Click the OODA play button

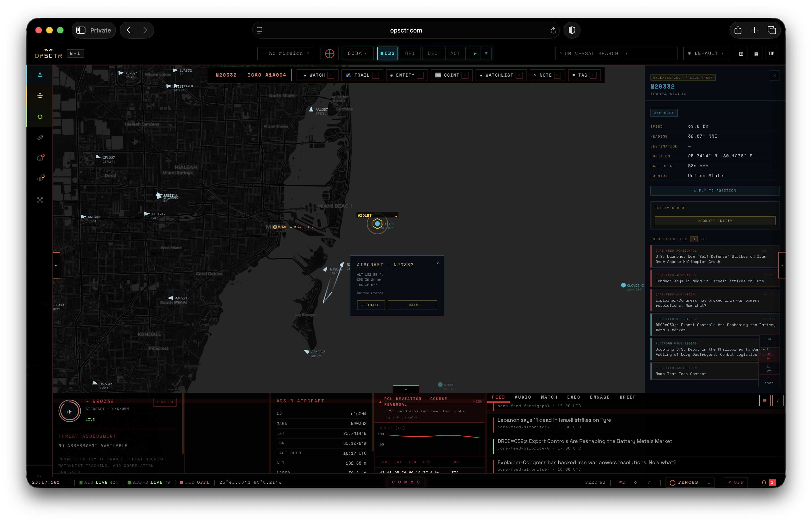(x=475, y=53)
